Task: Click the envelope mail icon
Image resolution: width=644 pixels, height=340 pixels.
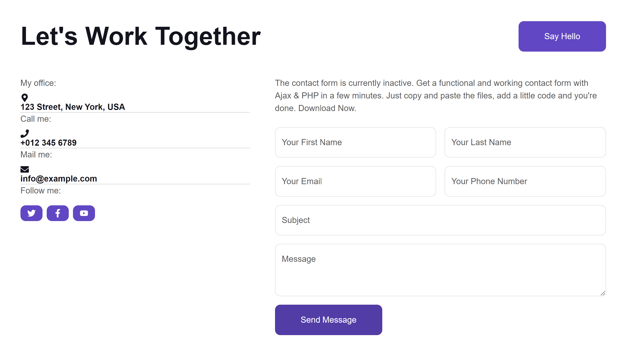Action: 24,169
